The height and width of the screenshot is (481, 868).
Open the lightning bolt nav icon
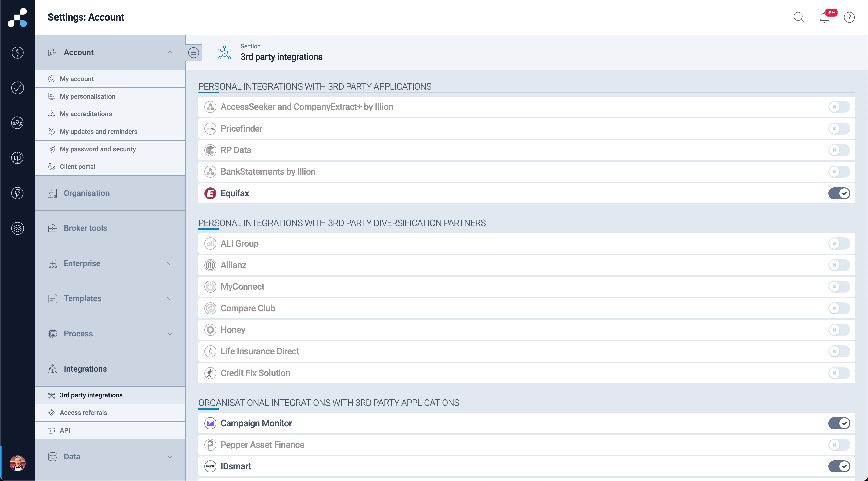point(18,193)
